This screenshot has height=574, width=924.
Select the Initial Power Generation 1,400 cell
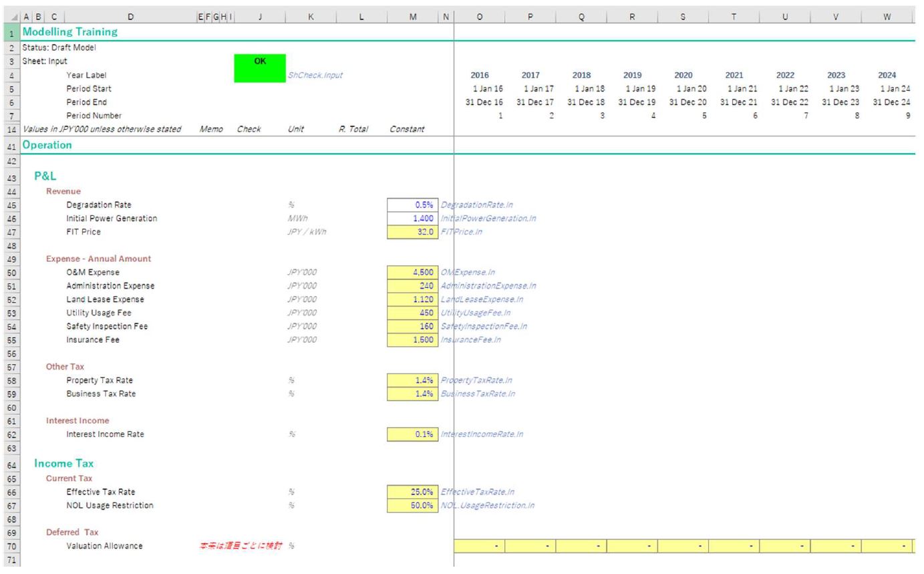click(x=412, y=219)
